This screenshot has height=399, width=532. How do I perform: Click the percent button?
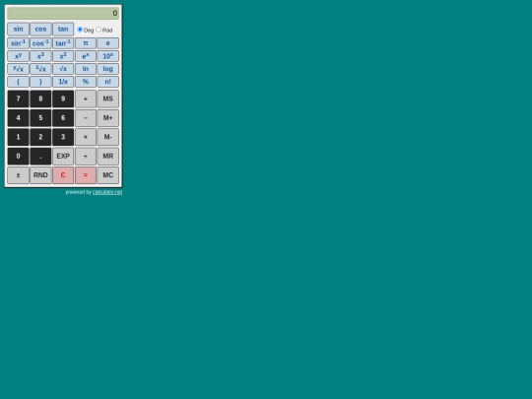pos(86,82)
